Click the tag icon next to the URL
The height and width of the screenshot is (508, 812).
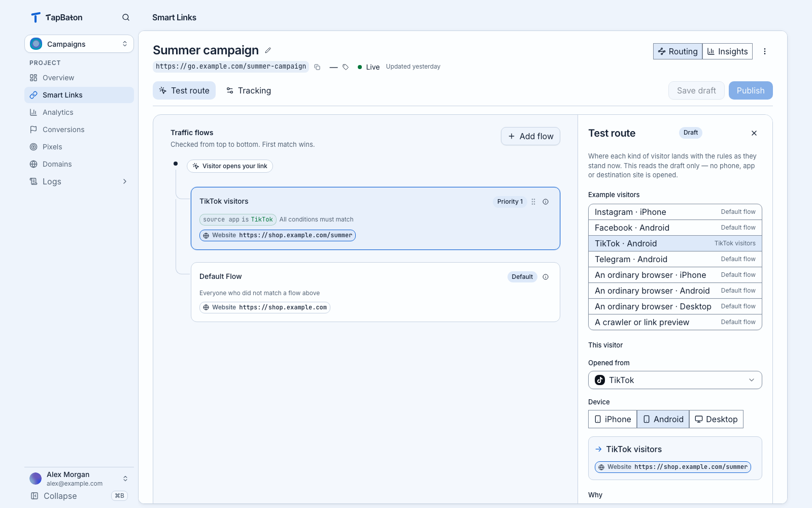pos(346,67)
